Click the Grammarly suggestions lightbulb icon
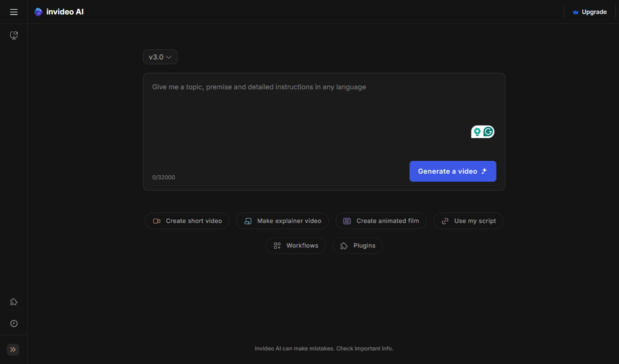Screen dimensions: 619x364 click(x=478, y=131)
